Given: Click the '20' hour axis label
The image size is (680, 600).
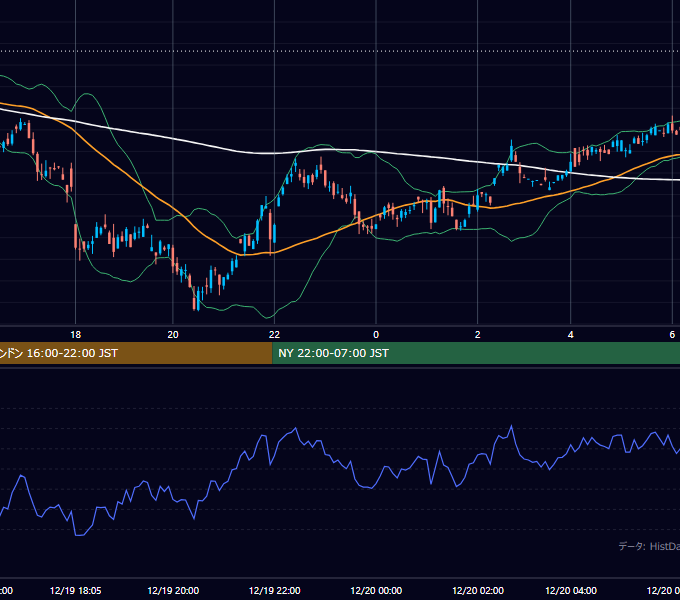Looking at the screenshot, I should 173,335.
